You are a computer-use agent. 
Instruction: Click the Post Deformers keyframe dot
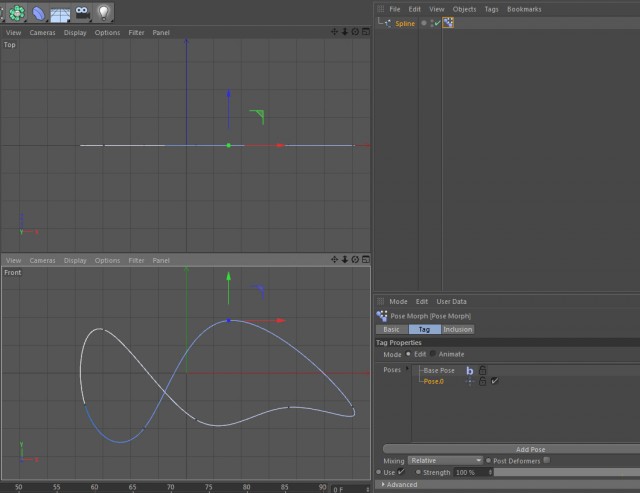[488, 460]
